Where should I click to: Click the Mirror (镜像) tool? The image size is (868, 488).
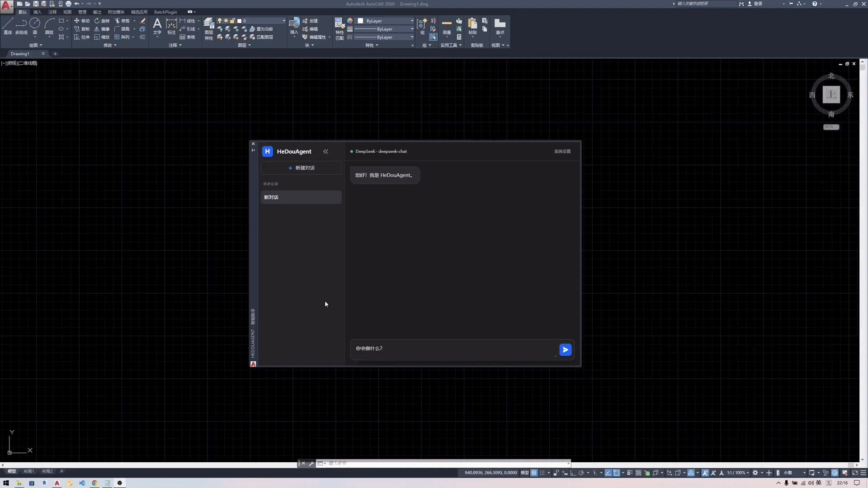click(102, 29)
